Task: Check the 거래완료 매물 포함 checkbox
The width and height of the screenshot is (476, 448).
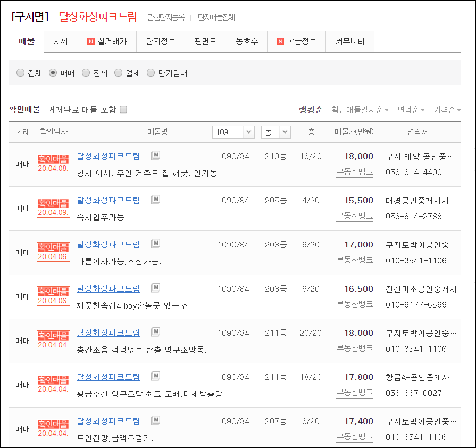Action: (x=123, y=110)
